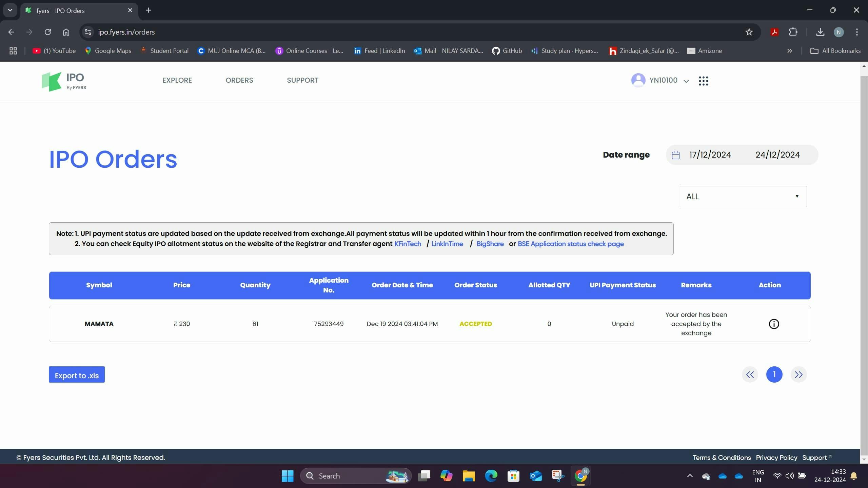Select the ORDERS navigation item
The image size is (868, 488).
pyautogui.click(x=239, y=80)
